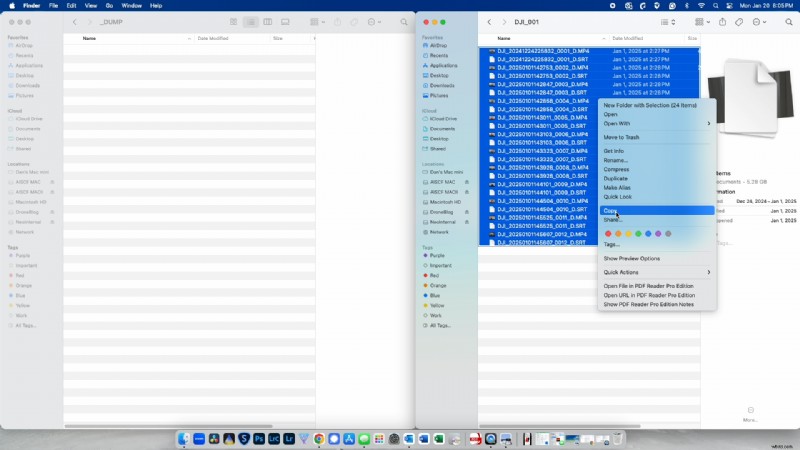Click Copy in the context menu

[x=610, y=210]
